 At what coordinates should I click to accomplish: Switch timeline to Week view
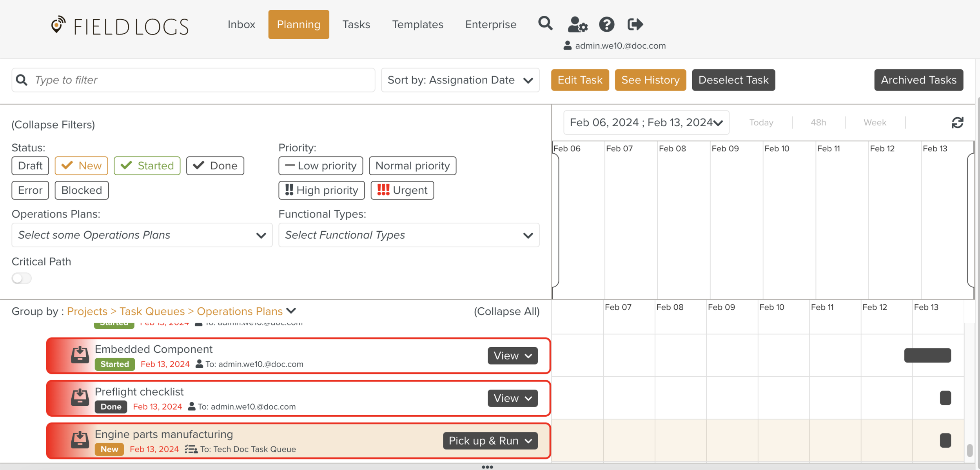point(875,123)
